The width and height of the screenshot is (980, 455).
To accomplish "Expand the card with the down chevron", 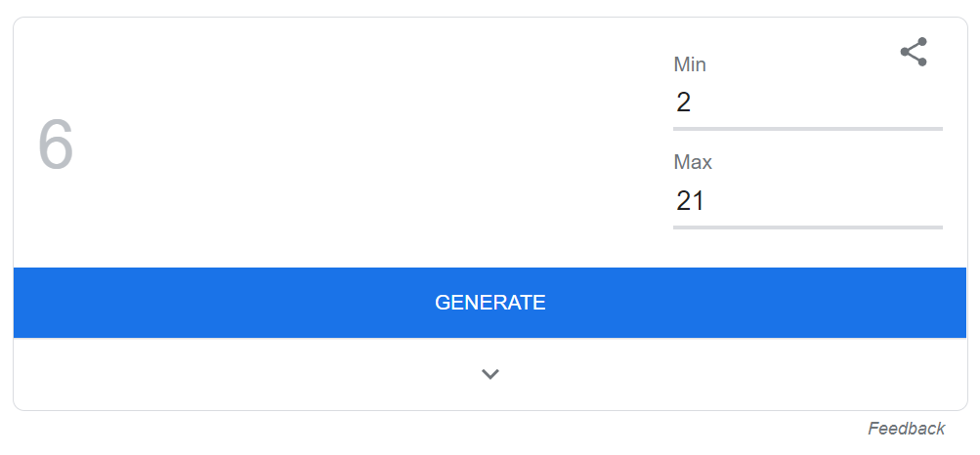I will click(x=490, y=374).
